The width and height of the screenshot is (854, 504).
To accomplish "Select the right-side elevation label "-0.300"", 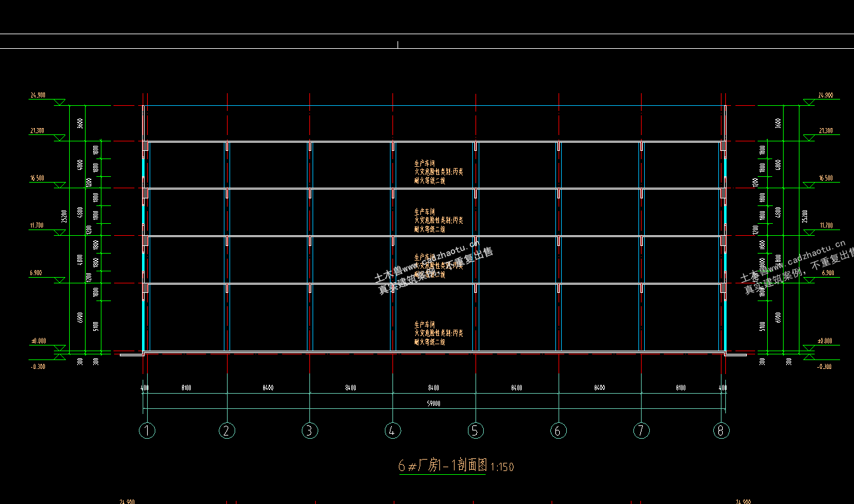I will pyautogui.click(x=824, y=366).
